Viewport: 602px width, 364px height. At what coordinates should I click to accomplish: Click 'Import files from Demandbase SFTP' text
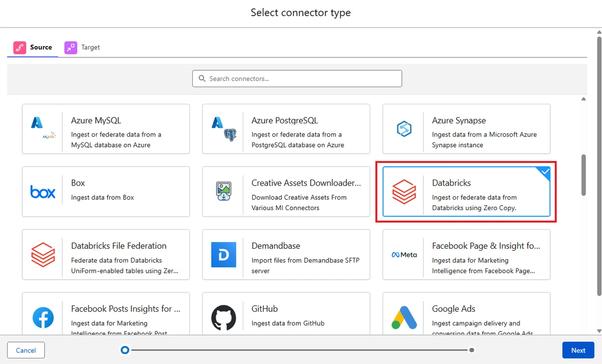click(306, 260)
